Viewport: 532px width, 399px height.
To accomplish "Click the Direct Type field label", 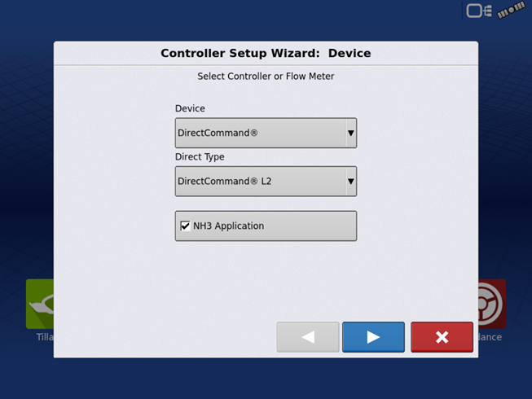I will click(x=200, y=157).
